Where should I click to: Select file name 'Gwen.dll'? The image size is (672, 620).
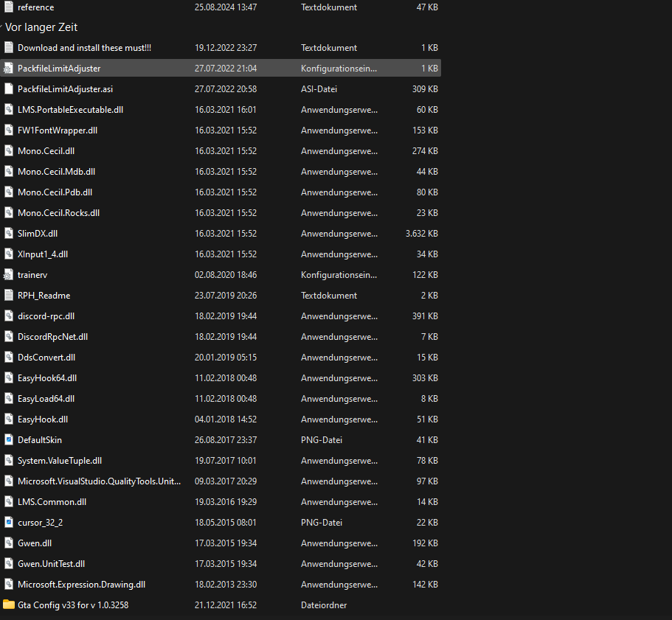[34, 543]
